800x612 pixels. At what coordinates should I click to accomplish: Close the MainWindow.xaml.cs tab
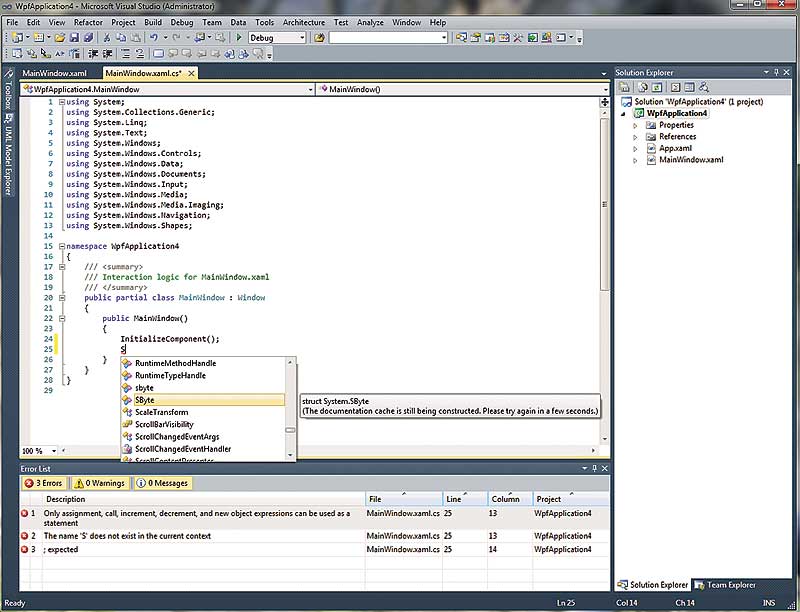[x=191, y=73]
